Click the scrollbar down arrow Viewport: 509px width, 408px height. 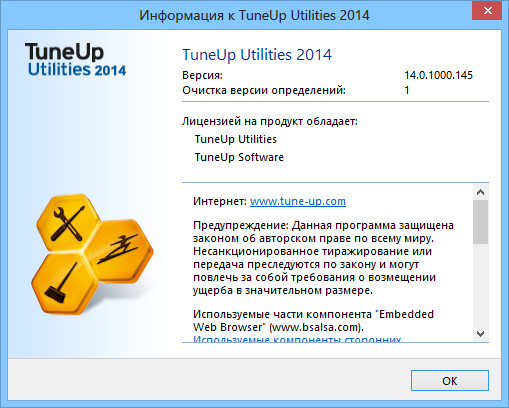pos(480,334)
